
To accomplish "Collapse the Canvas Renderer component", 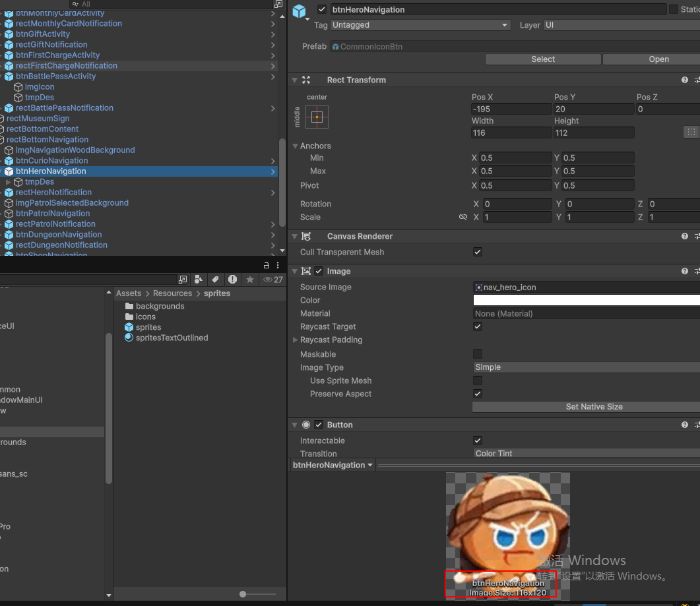I will pos(295,236).
